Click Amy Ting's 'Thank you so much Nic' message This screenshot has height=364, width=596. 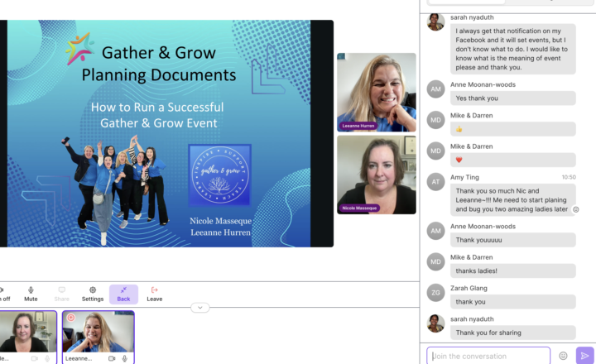click(x=512, y=200)
